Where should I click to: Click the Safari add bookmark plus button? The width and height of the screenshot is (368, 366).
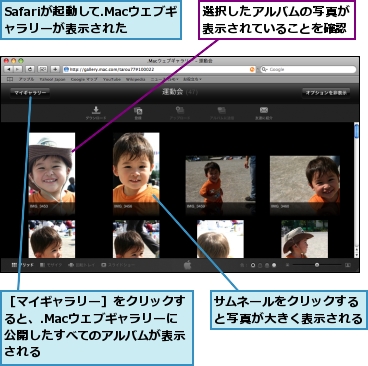(x=55, y=69)
